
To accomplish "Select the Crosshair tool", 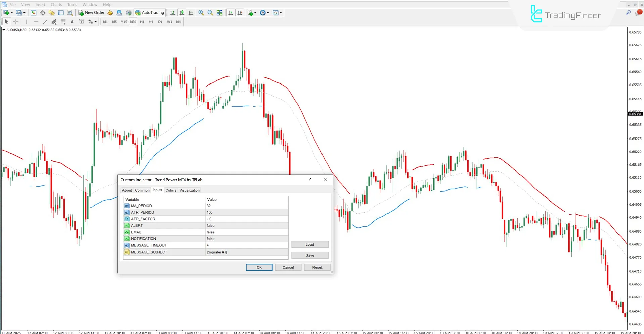I will [x=16, y=21].
